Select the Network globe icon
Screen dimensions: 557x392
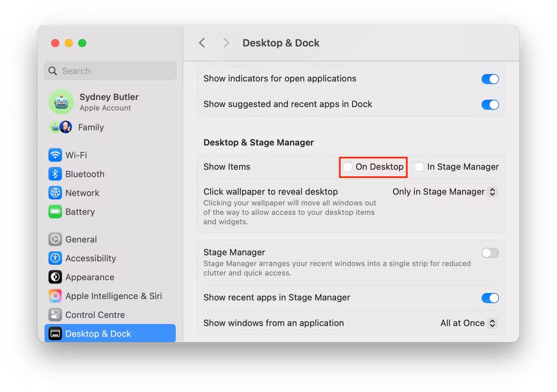55,193
